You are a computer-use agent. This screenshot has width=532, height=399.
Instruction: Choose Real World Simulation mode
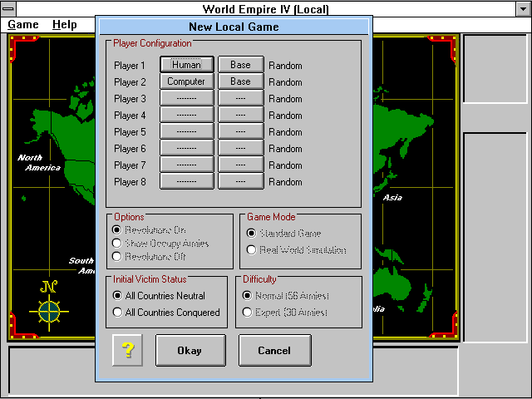297,250
